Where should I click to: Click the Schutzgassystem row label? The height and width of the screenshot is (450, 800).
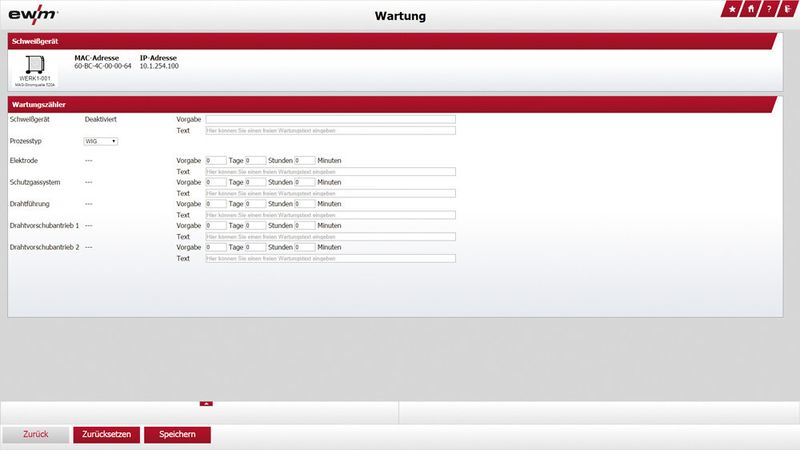[35, 182]
